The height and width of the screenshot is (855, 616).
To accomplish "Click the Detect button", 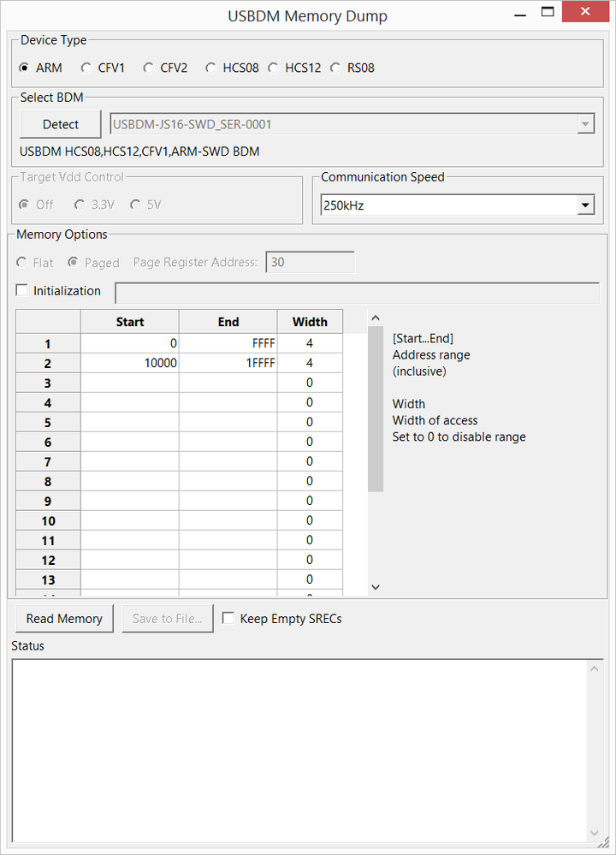I will click(x=61, y=124).
